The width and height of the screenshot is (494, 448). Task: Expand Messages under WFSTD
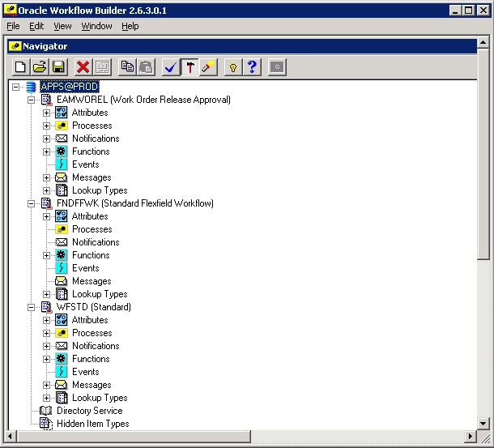[46, 385]
